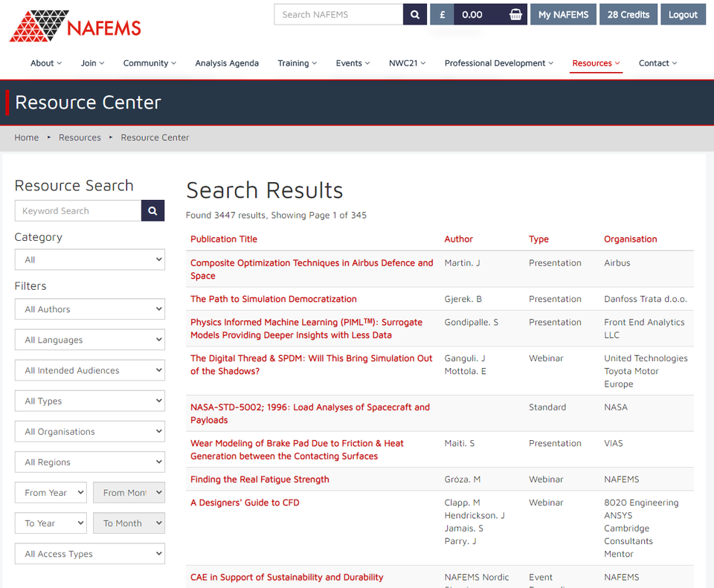Click the NAFEMS logo
This screenshot has width=714, height=588.
[75, 27]
